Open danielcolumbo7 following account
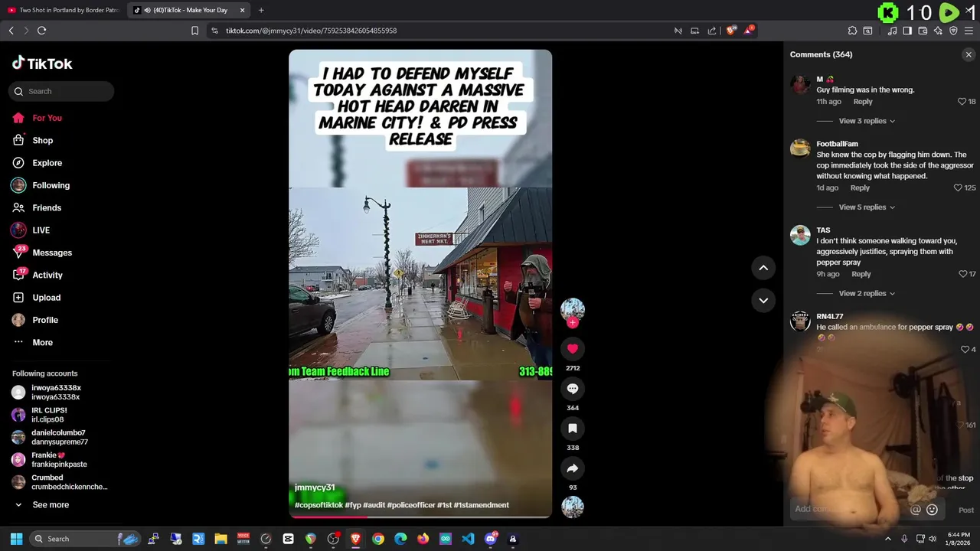Image resolution: width=980 pixels, height=551 pixels. 60,437
